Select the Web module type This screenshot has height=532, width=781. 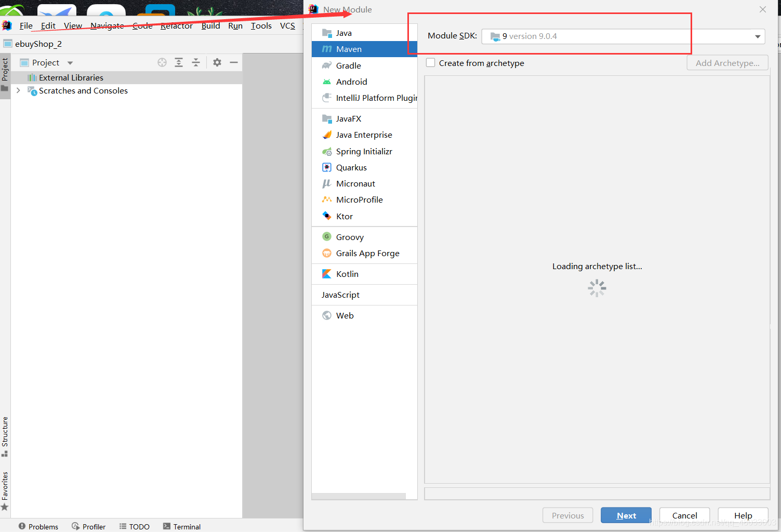click(x=364, y=315)
